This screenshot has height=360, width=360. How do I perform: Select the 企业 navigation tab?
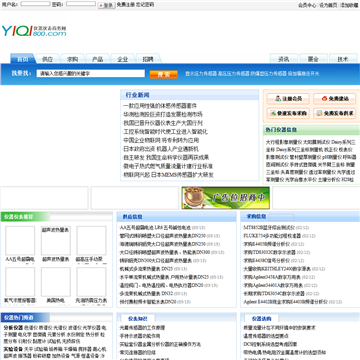(x=123, y=59)
